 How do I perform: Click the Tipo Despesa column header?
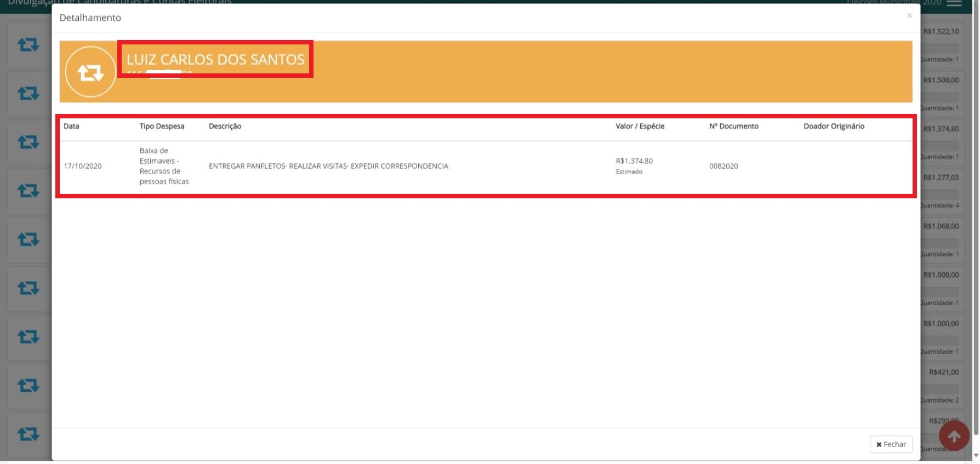coord(162,126)
